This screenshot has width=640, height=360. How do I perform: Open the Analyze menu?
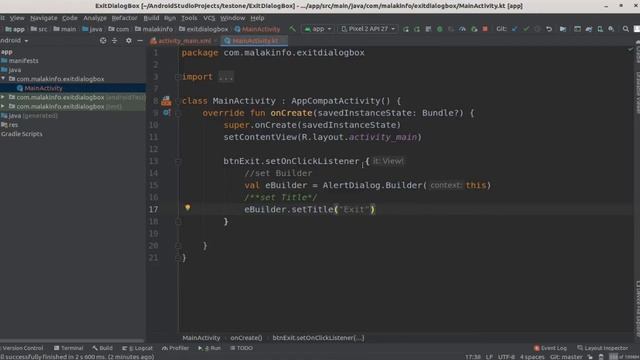click(95, 18)
